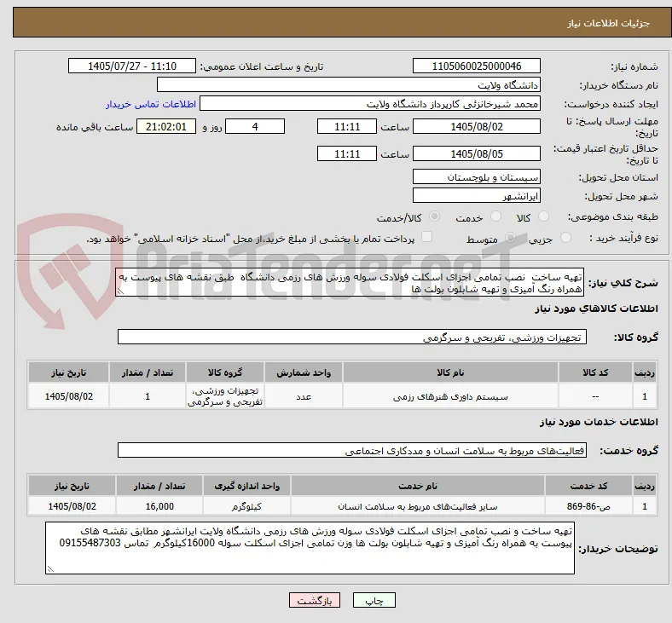Click the اطلاعات خدمات مورد نیاز section heading
The height and width of the screenshot is (623, 672).
coord(599,422)
